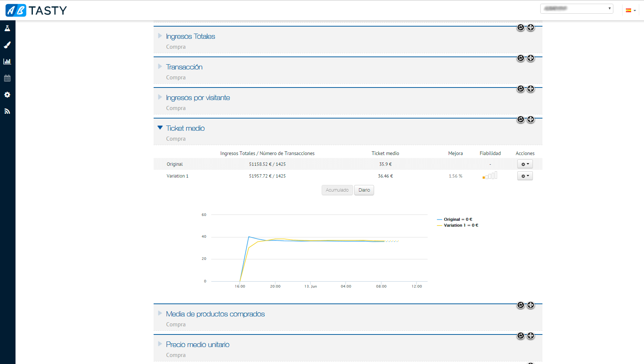Toggle the Variation 1 series in chart legend
The height and width of the screenshot is (364, 644).
[x=458, y=225]
